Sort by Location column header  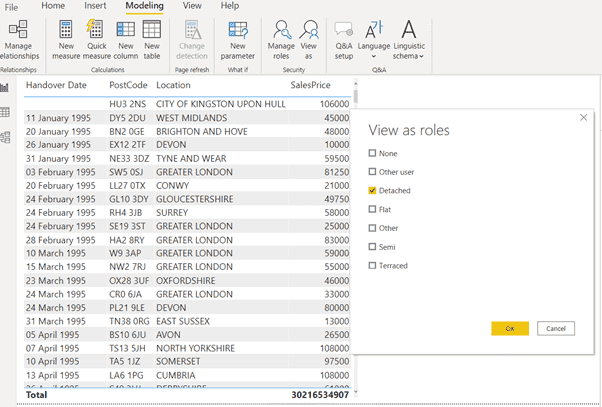tap(173, 85)
